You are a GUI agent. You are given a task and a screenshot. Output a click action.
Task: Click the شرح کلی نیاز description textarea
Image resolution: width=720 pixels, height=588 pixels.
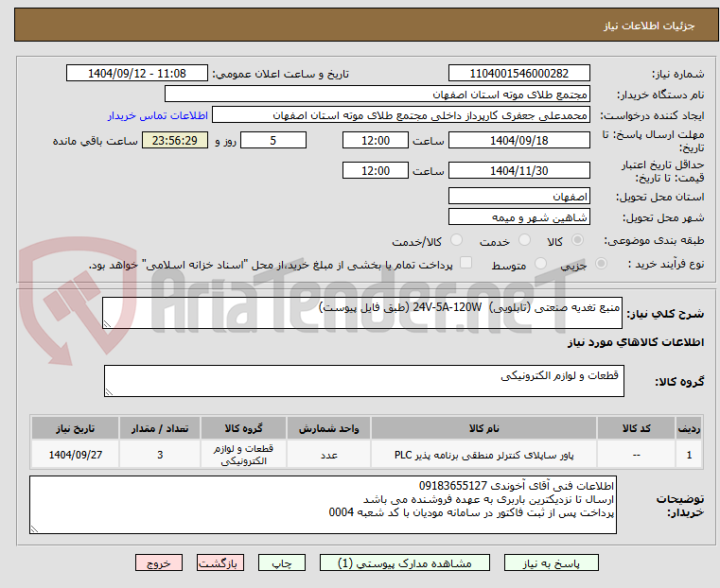point(361,313)
